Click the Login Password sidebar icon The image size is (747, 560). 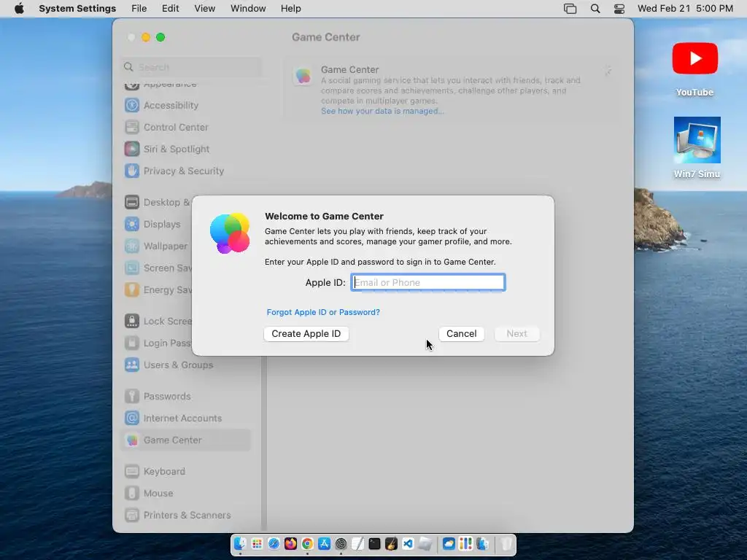coord(132,343)
